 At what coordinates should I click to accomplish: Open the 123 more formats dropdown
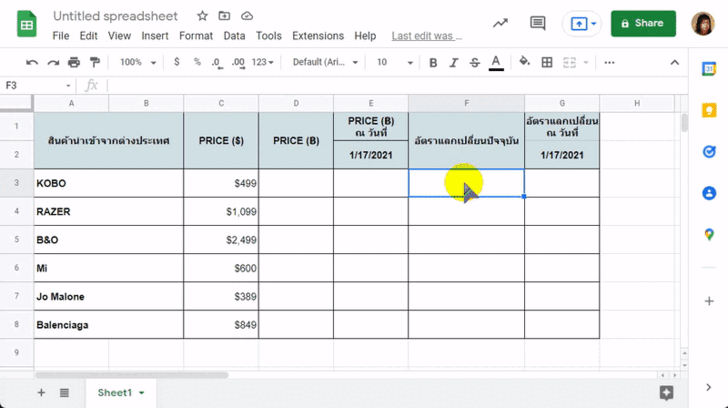(262, 62)
